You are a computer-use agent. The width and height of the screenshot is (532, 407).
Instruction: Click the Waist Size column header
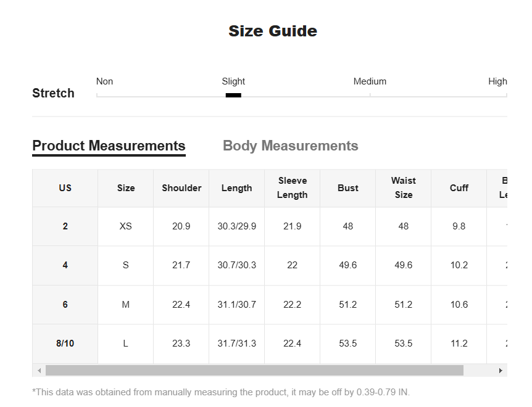404,188
